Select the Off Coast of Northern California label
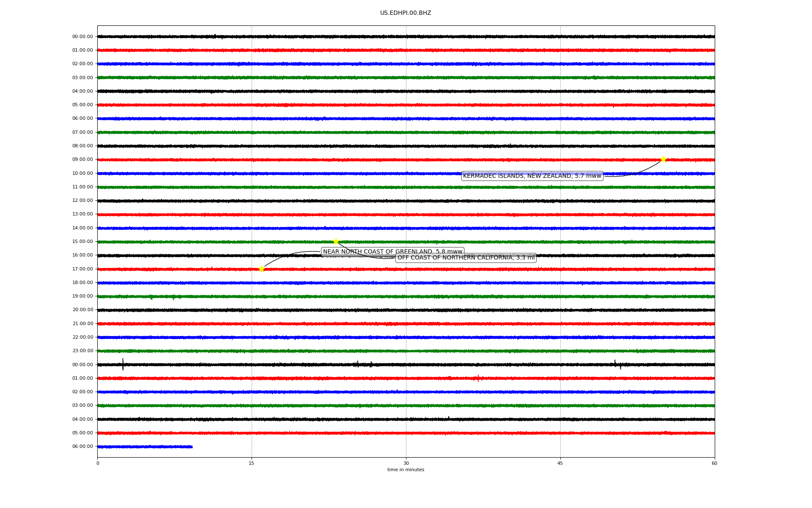 [x=466, y=257]
